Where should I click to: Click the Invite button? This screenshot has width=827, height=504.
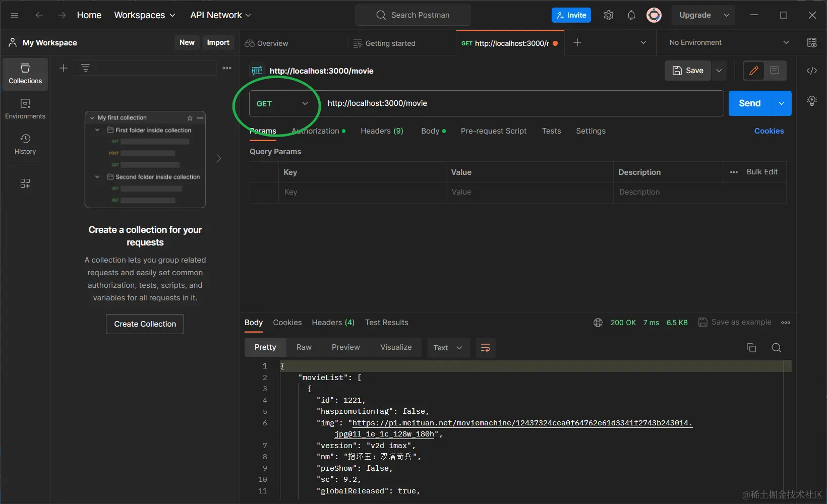coord(571,15)
